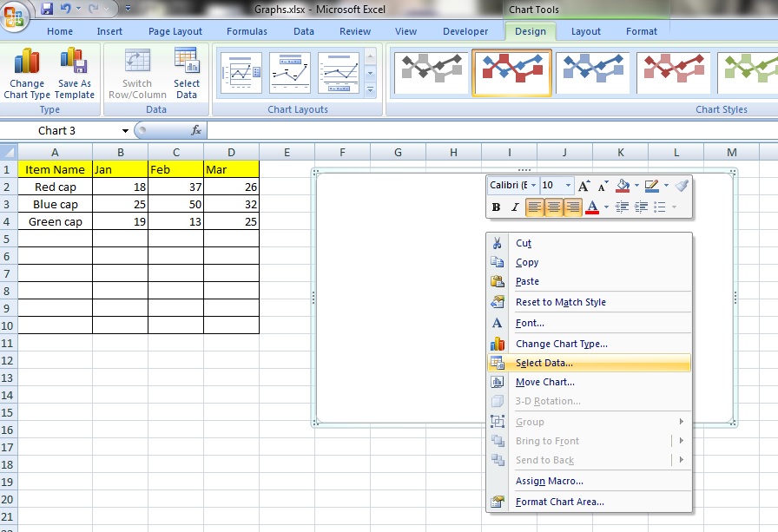Toggle Bold in the mini toolbar
Viewport: 778px width, 532px height.
click(x=496, y=207)
